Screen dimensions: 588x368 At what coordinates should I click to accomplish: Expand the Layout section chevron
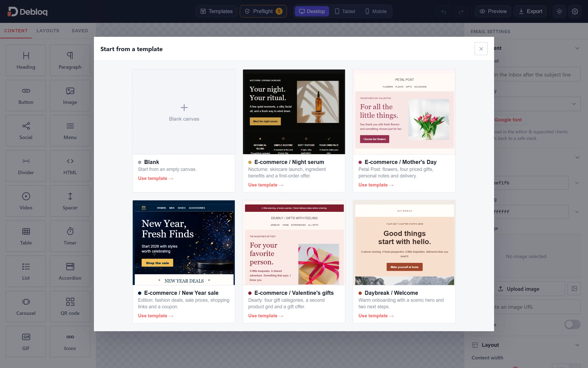point(577,345)
